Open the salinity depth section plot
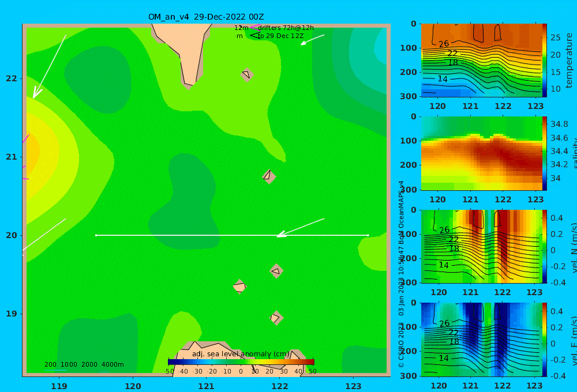 tap(482, 153)
